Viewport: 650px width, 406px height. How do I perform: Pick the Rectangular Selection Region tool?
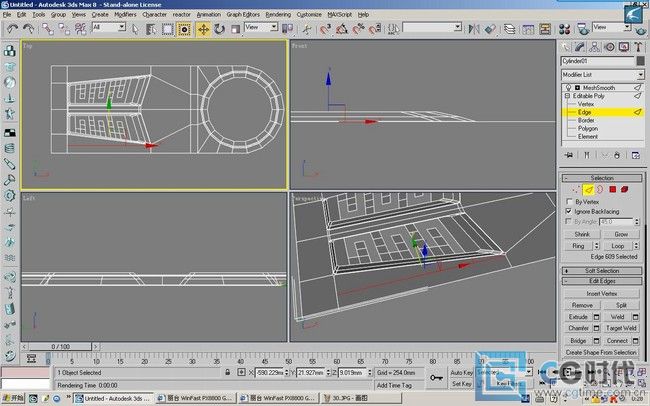pos(167,29)
